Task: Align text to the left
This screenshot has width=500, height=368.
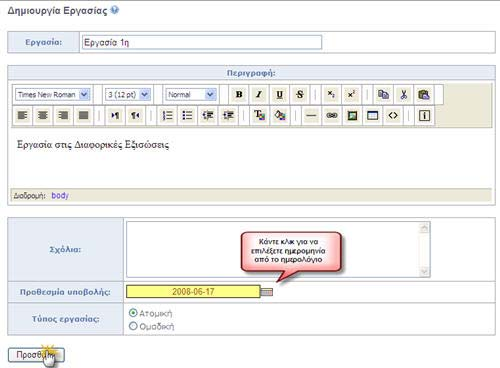Action: (x=22, y=115)
